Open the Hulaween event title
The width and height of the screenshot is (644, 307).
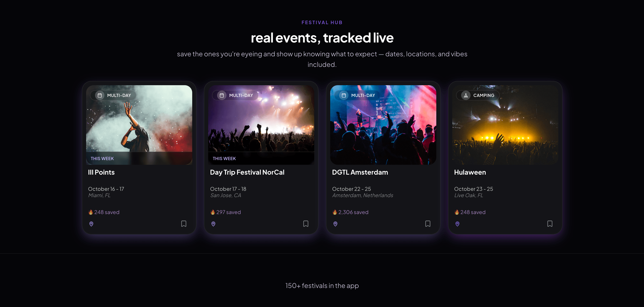pyautogui.click(x=470, y=172)
